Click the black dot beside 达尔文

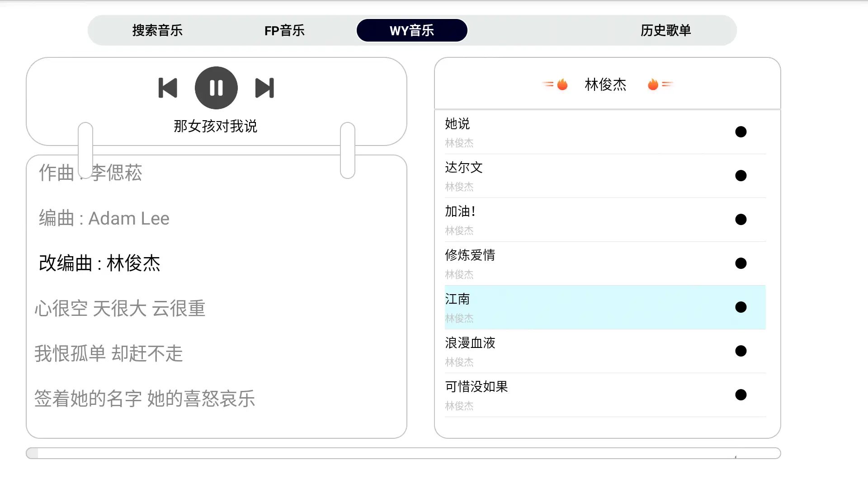(x=741, y=175)
